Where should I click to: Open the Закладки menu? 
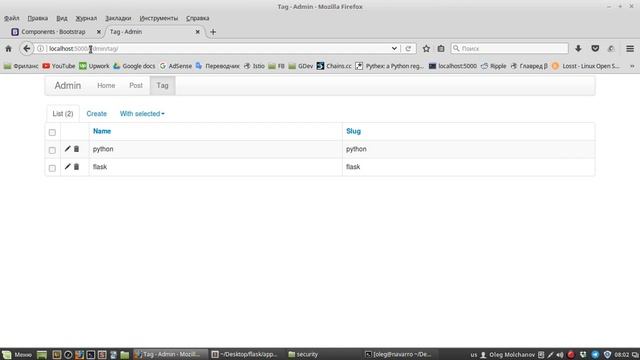click(118, 18)
